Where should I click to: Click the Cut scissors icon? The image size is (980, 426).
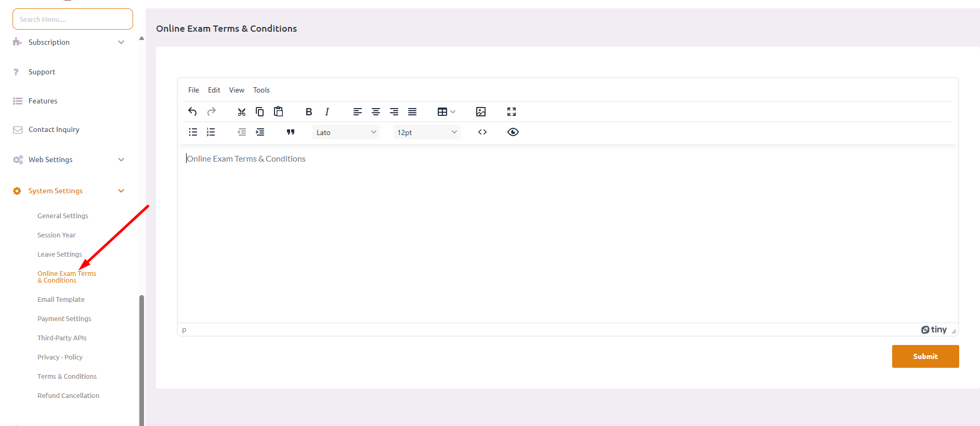point(241,112)
